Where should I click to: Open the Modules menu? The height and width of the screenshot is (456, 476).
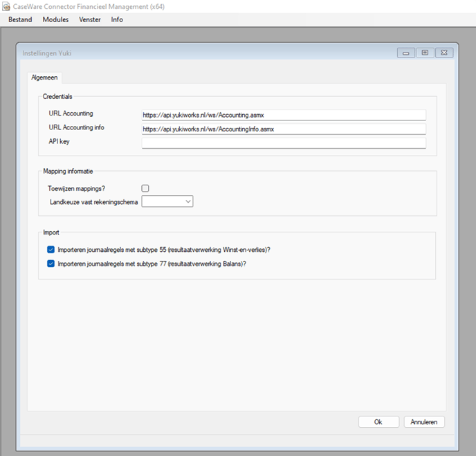[55, 20]
